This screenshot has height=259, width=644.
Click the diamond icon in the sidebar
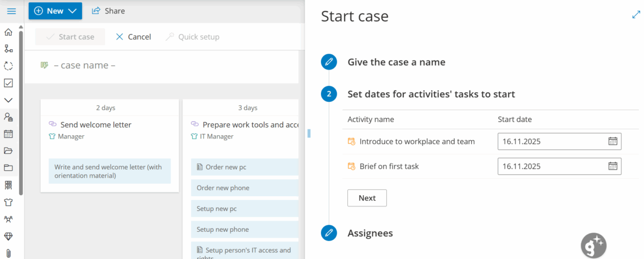(8, 236)
